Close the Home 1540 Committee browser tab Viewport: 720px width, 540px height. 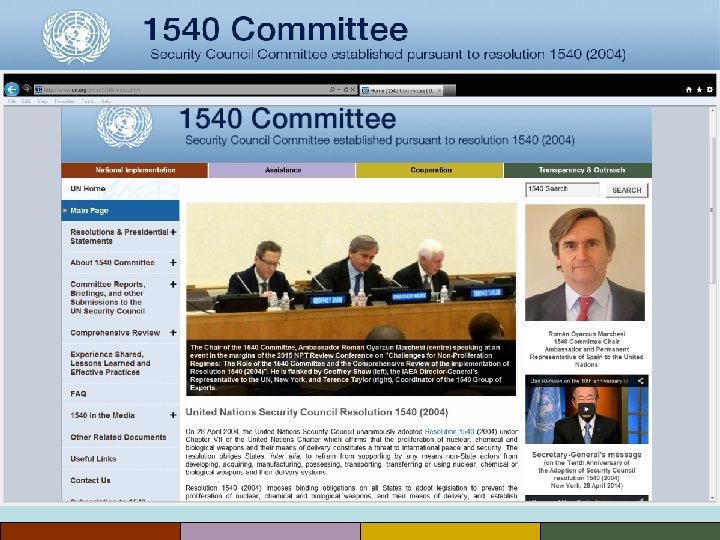pyautogui.click(x=439, y=91)
